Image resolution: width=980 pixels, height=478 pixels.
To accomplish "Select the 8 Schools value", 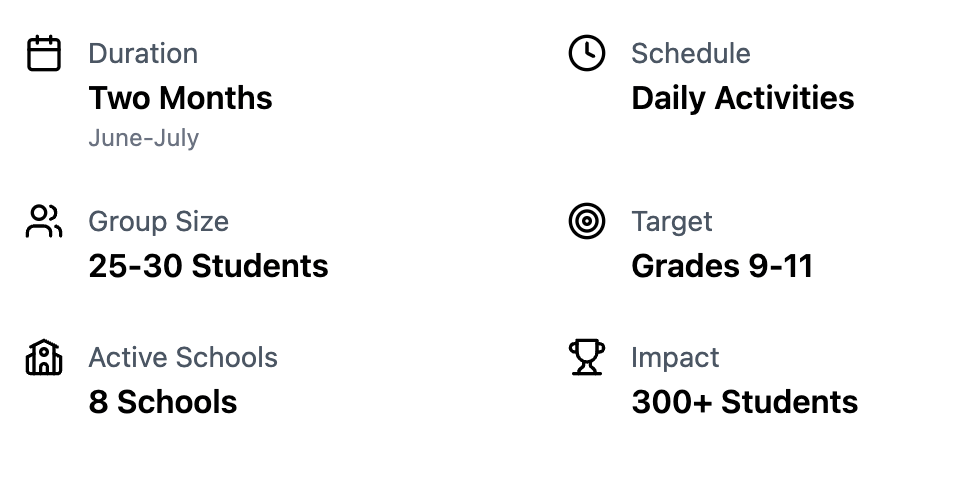I will [163, 402].
